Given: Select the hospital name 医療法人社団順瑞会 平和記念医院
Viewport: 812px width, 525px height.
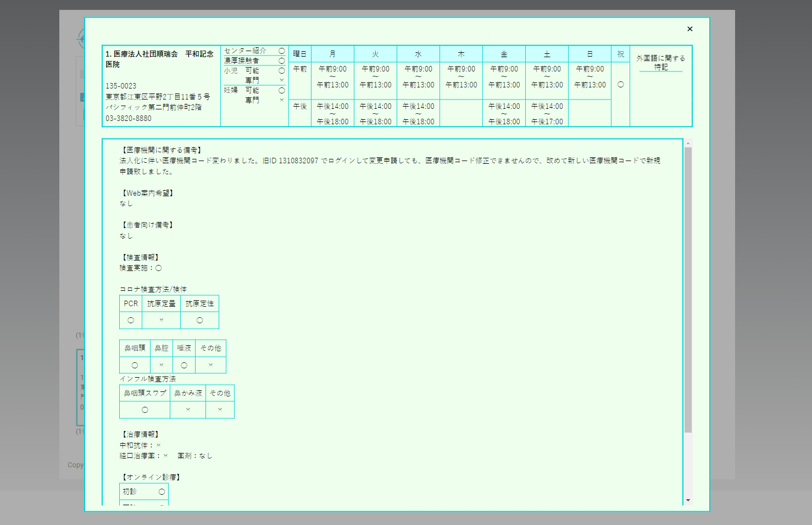Looking at the screenshot, I should [159, 59].
